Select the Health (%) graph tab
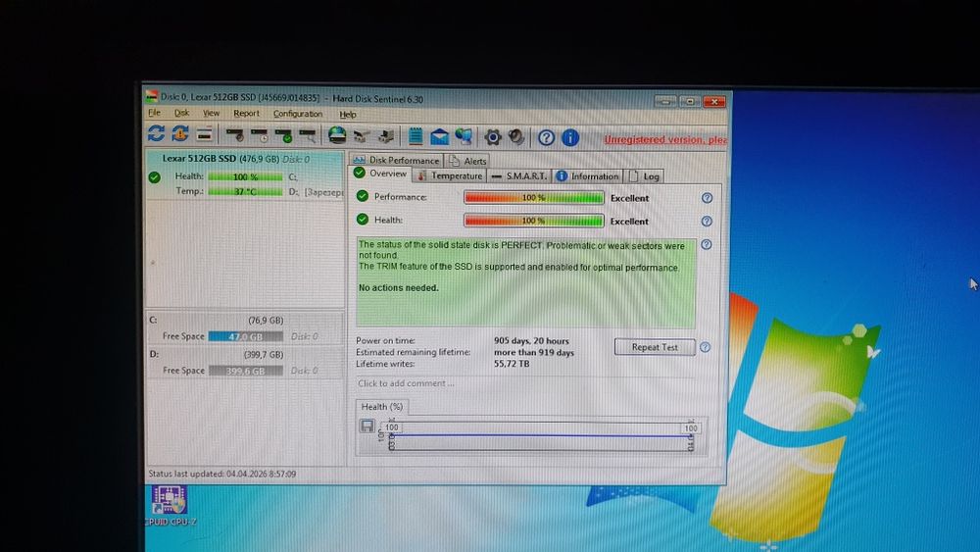 [382, 406]
